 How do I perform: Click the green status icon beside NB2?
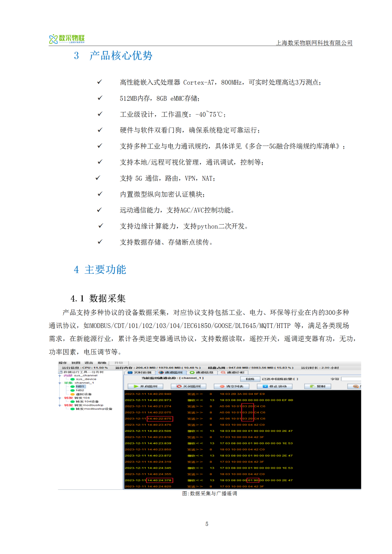tap(73, 390)
